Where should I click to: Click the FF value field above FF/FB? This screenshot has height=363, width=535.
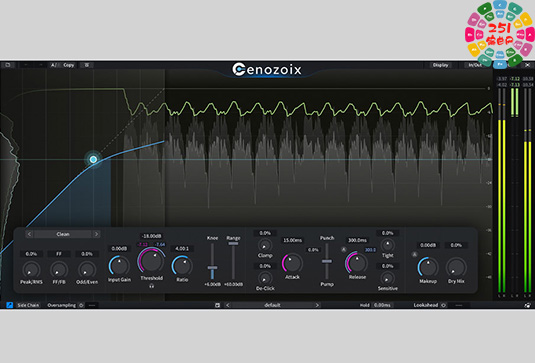click(x=59, y=254)
